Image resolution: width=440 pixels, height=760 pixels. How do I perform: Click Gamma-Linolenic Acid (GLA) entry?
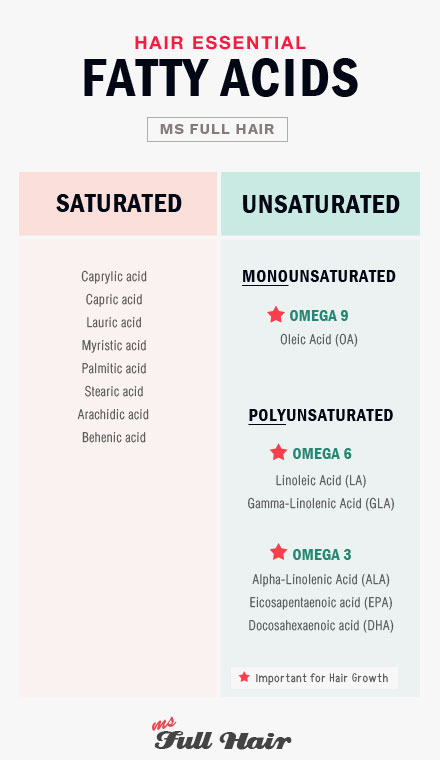pyautogui.click(x=321, y=504)
